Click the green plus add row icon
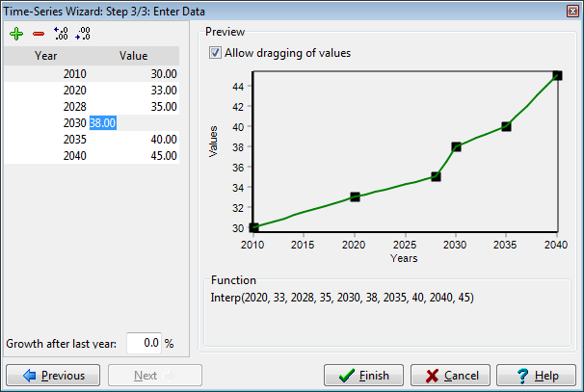Image resolution: width=584 pixels, height=392 pixels. [x=15, y=34]
